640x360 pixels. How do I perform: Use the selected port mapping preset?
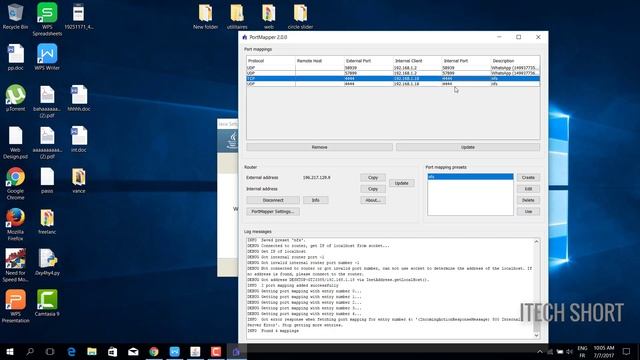click(x=528, y=211)
